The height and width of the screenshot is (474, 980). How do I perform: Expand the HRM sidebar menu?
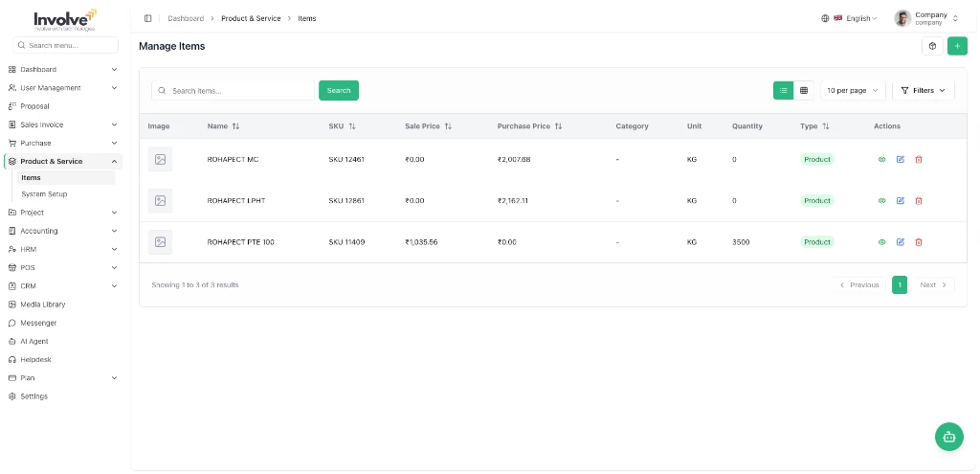point(62,249)
